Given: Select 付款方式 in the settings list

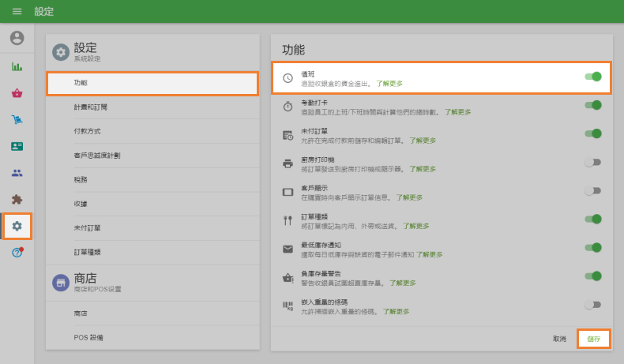Looking at the screenshot, I should tap(152, 131).
